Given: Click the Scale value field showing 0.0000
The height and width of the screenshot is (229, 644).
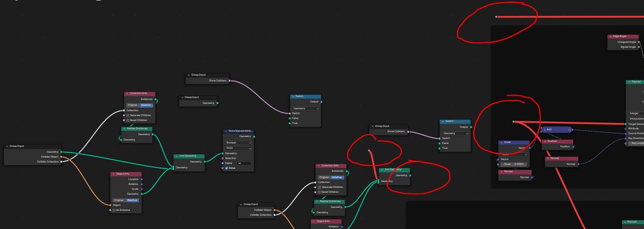Looking at the screenshot, I should [513, 164].
